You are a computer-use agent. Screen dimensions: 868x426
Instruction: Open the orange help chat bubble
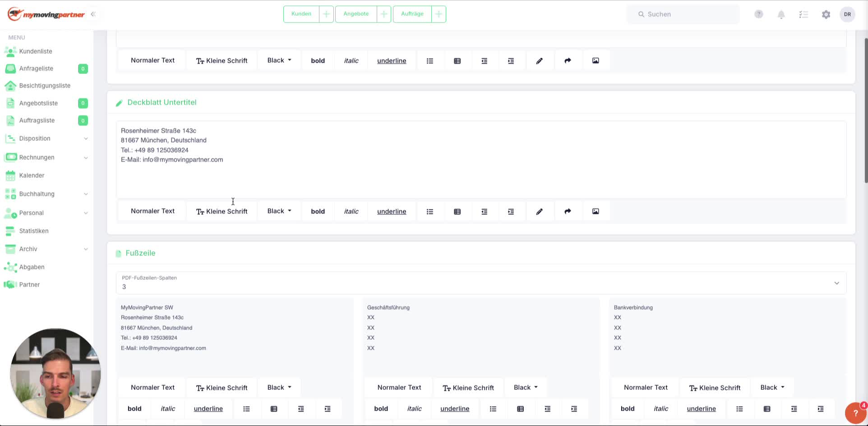[855, 412]
